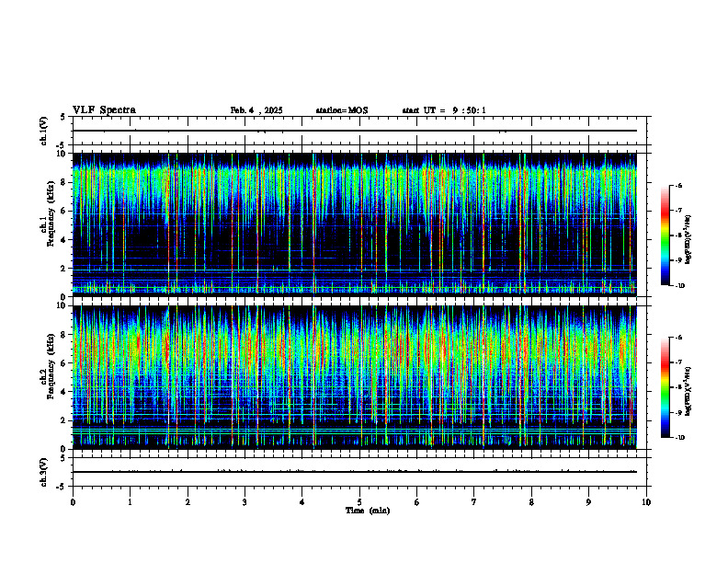Viewport: 728px width, 563px height.
Task: Click time axis tick label '3'
Action: pos(245,502)
